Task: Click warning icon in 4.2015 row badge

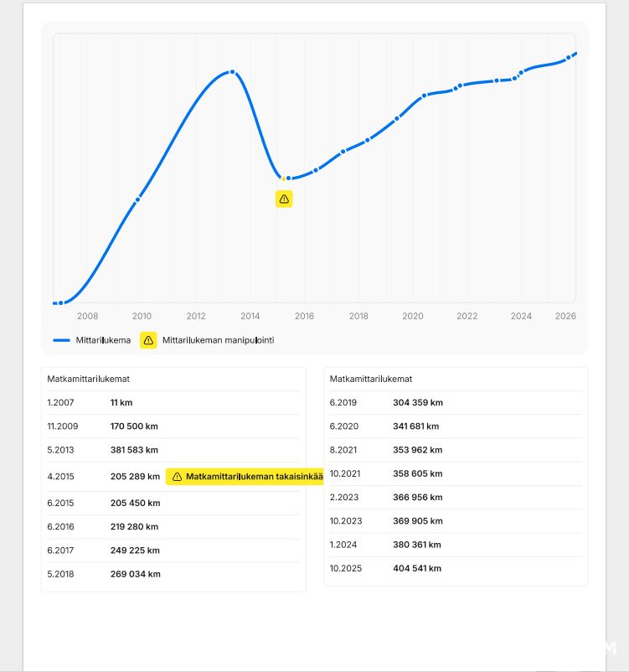Action: 177,477
